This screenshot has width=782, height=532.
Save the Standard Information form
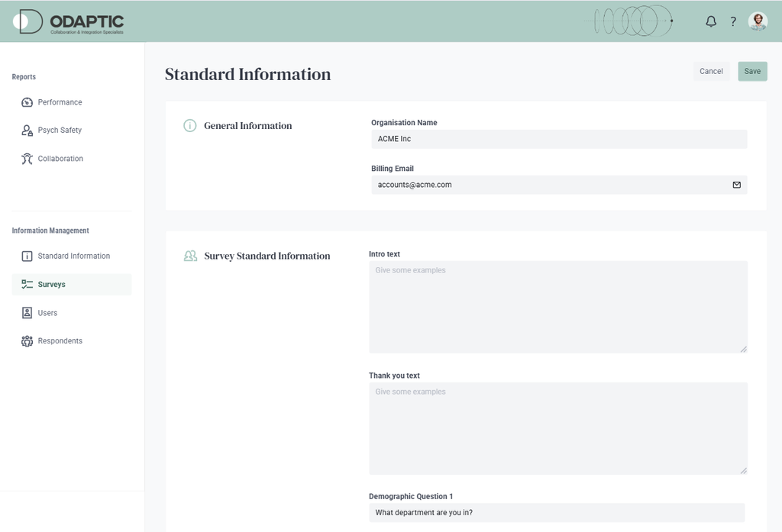[752, 71]
